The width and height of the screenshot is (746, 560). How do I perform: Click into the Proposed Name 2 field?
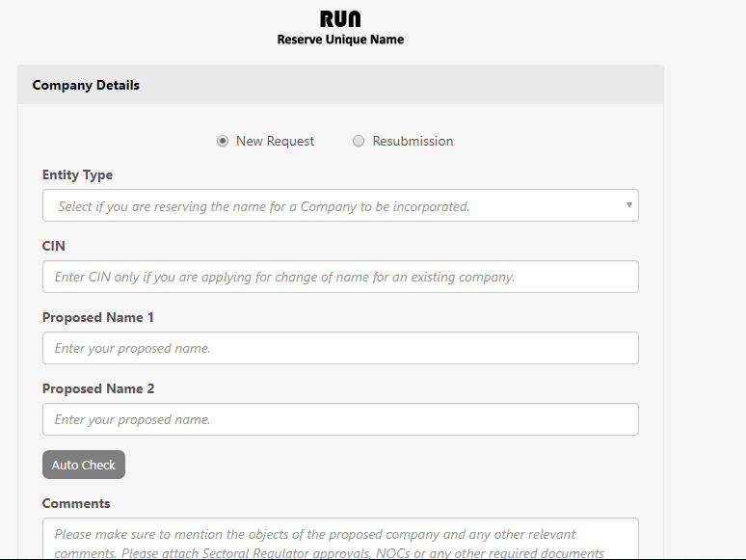pyautogui.click(x=340, y=419)
